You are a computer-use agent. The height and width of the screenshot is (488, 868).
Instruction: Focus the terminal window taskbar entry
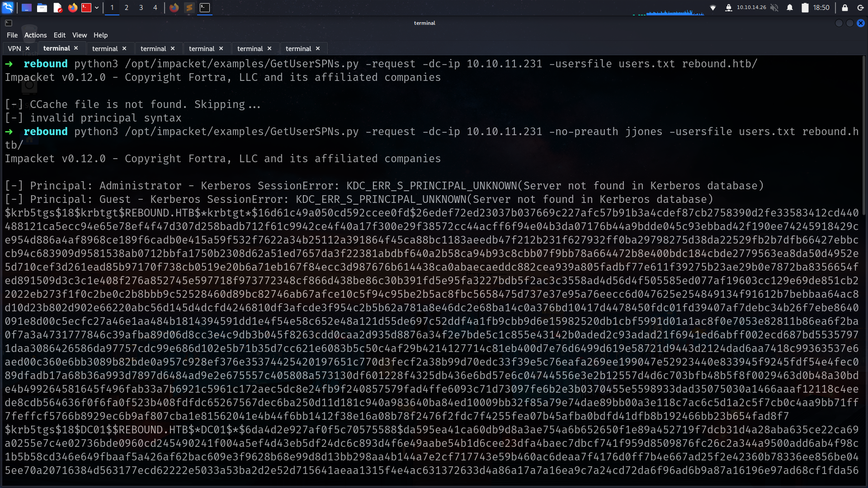pyautogui.click(x=205, y=8)
